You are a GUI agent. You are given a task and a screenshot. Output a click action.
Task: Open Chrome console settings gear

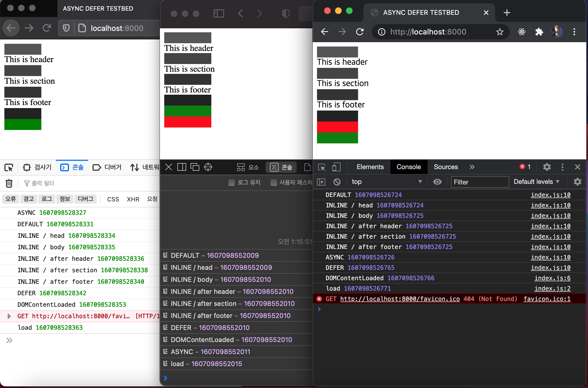point(577,182)
